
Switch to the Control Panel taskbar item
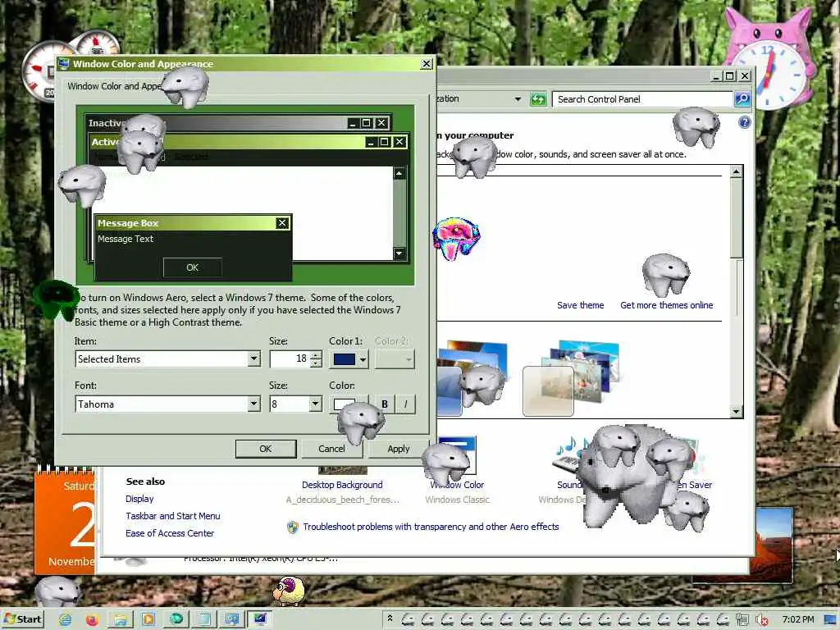232,619
